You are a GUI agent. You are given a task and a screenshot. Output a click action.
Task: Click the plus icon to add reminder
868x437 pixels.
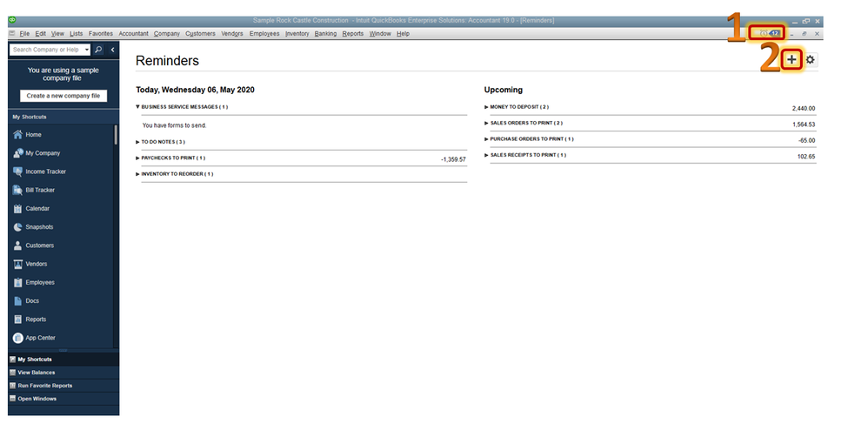791,60
